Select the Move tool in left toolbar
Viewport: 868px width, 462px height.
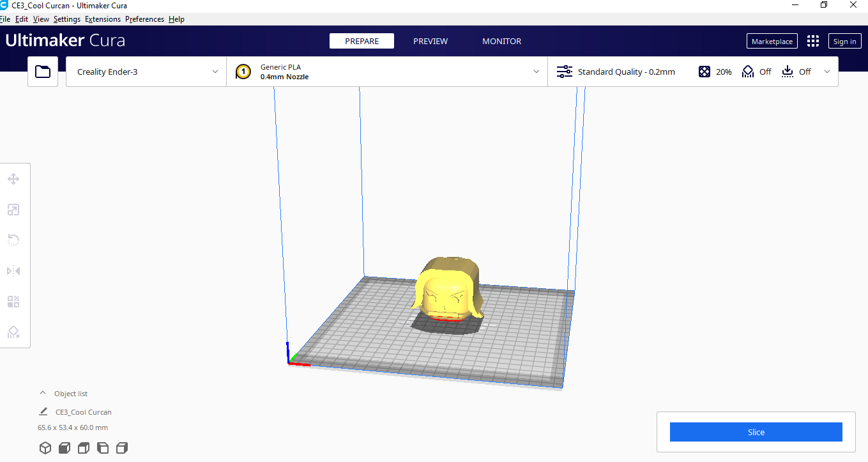pos(13,179)
